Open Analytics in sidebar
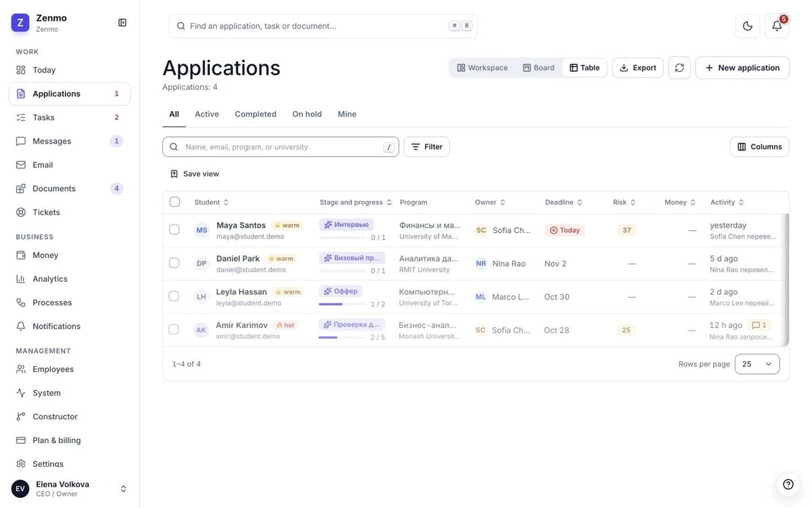Image resolution: width=812 pixels, height=508 pixels. [69, 278]
